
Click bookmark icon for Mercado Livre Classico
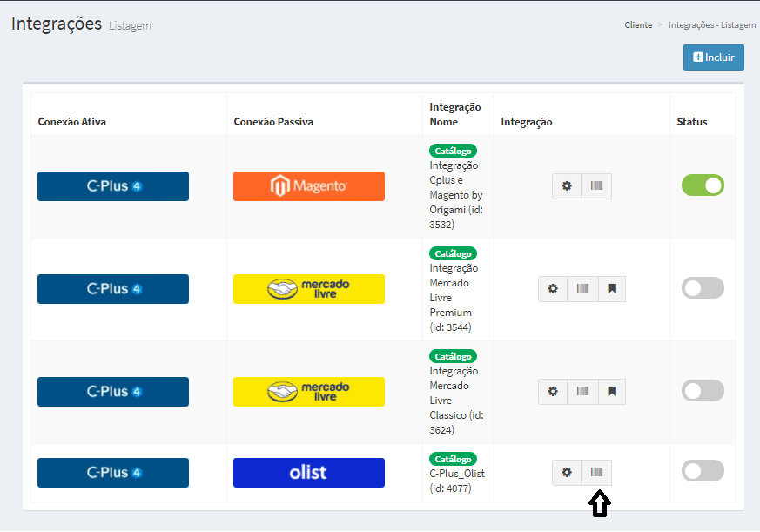[x=612, y=392]
